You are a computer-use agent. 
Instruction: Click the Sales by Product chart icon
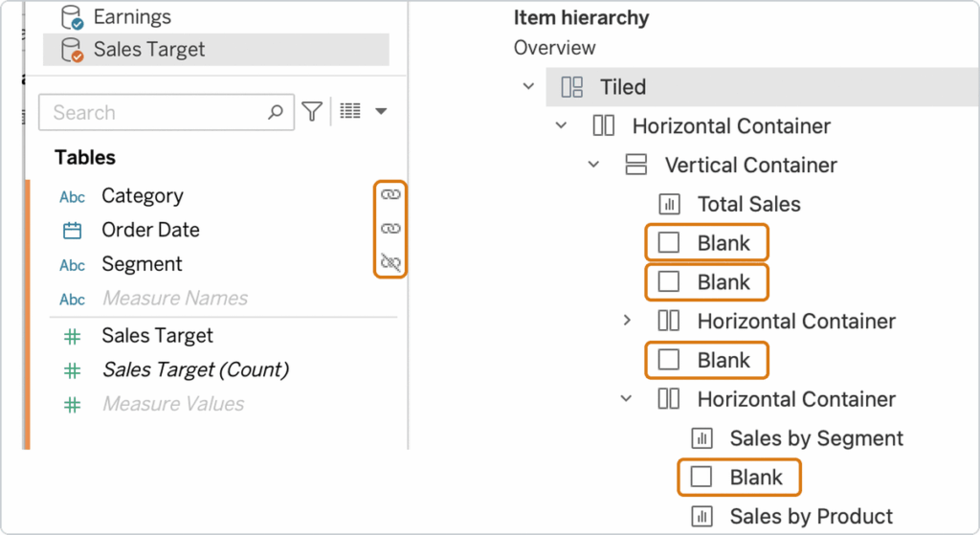pyautogui.click(x=702, y=516)
